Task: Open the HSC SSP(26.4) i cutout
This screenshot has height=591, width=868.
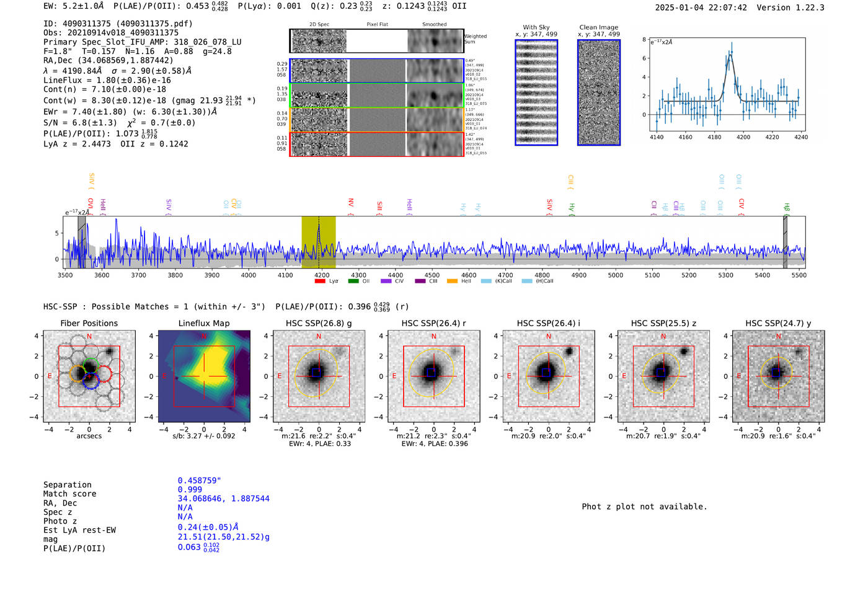Action: [x=549, y=376]
